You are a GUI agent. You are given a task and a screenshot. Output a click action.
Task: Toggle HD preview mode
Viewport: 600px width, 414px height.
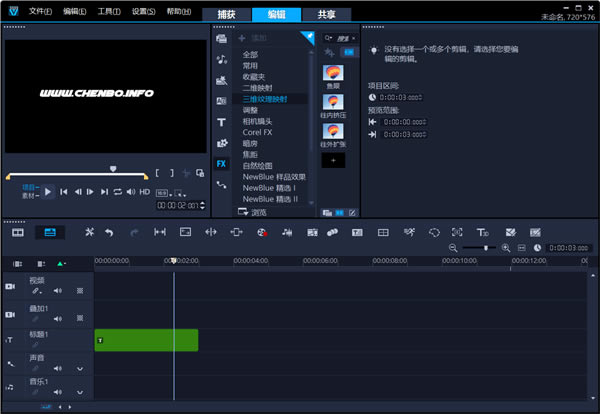pyautogui.click(x=144, y=191)
